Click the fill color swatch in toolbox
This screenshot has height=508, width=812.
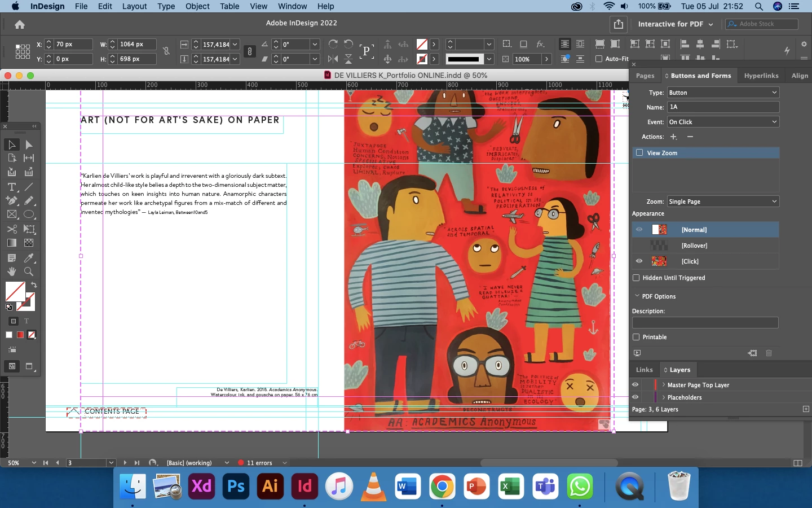coord(15,291)
